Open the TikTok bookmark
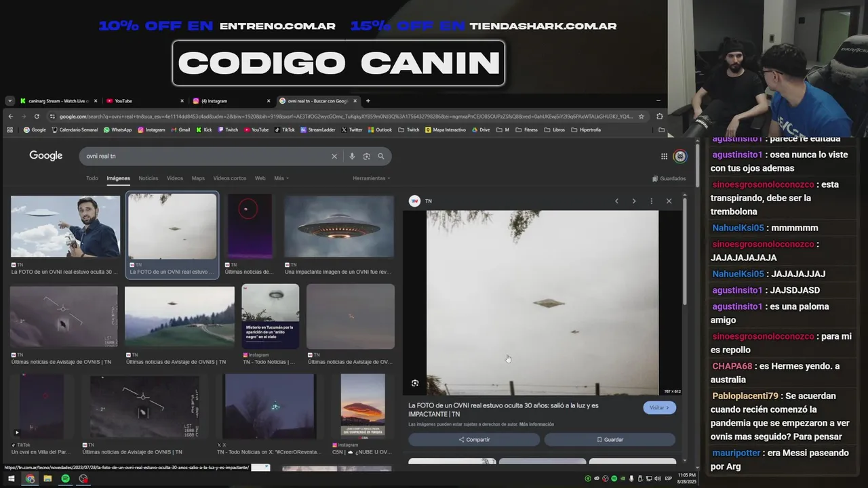868x488 pixels. (285, 129)
